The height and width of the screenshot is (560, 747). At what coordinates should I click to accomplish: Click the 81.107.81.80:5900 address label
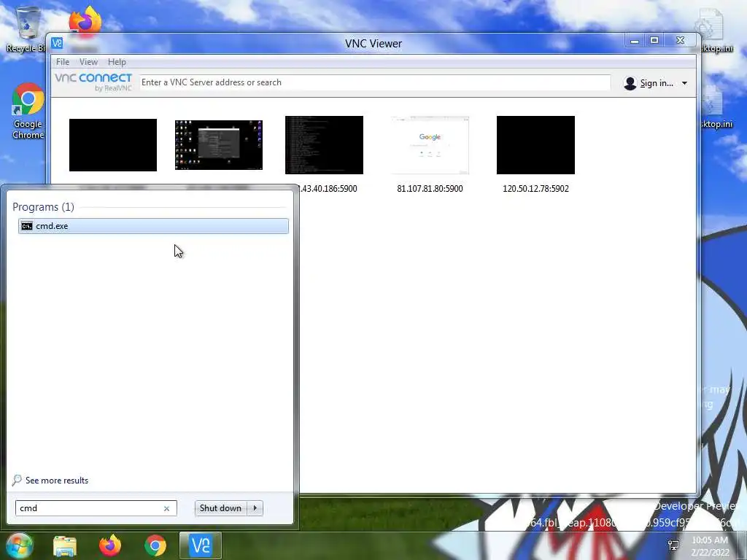click(x=430, y=189)
